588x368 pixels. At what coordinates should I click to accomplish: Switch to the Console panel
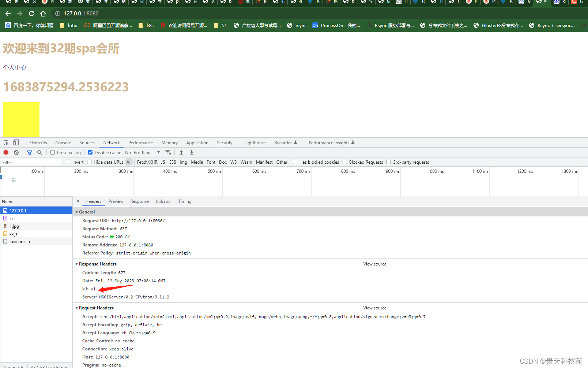pos(63,143)
